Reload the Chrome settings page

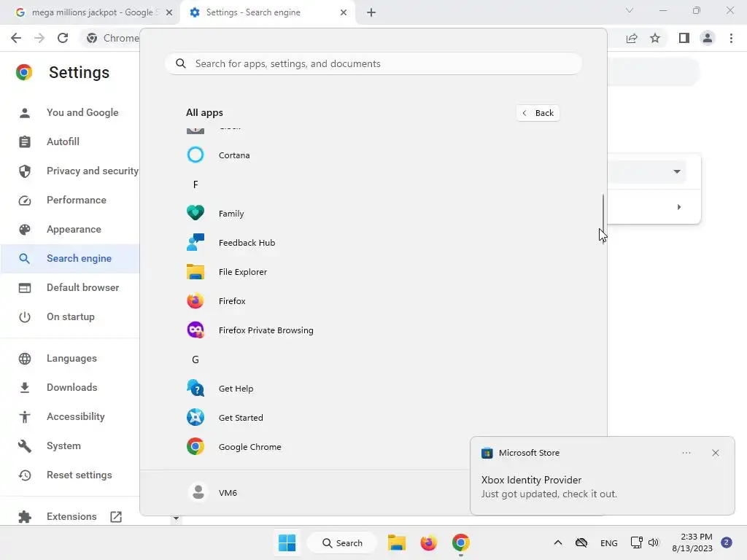click(63, 38)
